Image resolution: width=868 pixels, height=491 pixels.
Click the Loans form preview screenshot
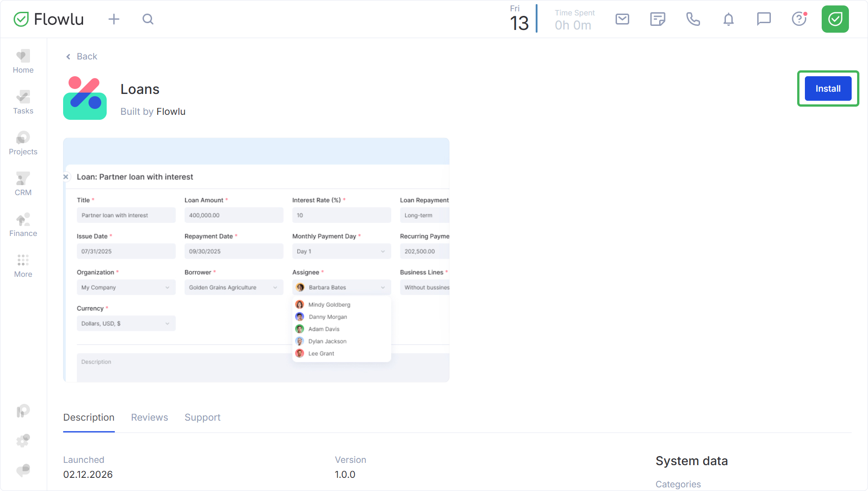pos(256,260)
